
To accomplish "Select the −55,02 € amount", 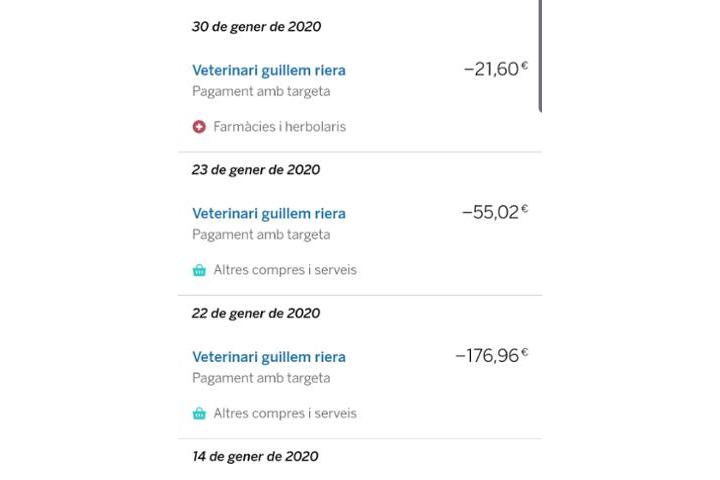I will 494,212.
